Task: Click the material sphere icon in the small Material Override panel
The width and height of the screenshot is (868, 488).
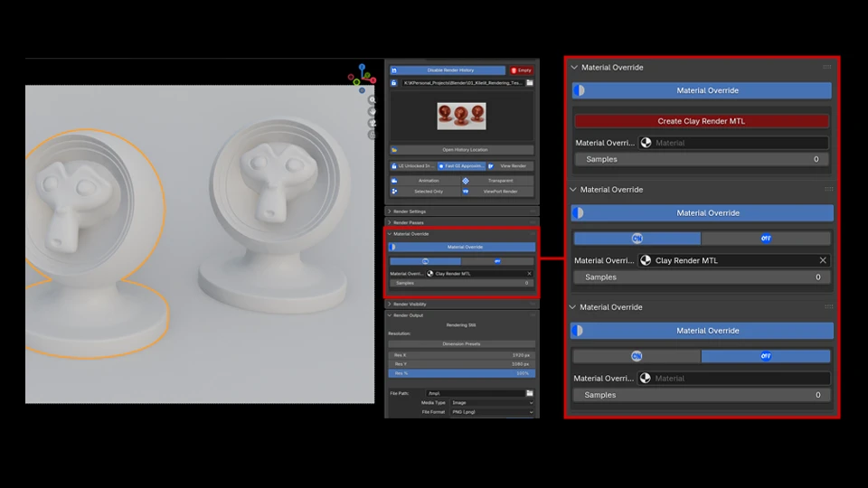Action: (430, 273)
